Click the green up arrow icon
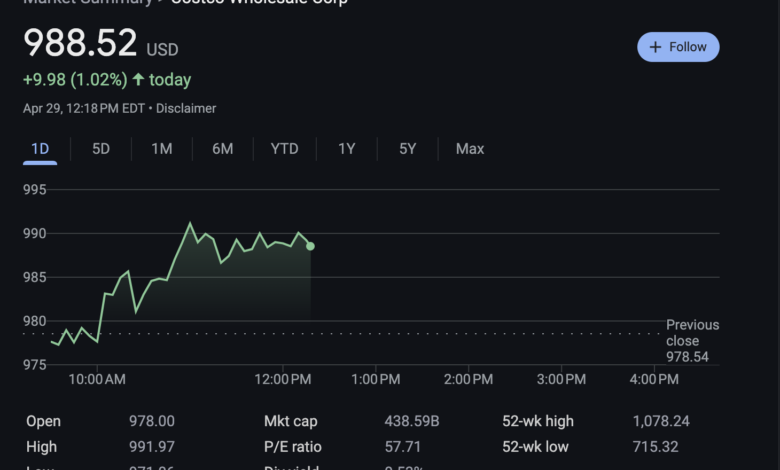Viewport: 780px width, 470px height. pyautogui.click(x=138, y=79)
